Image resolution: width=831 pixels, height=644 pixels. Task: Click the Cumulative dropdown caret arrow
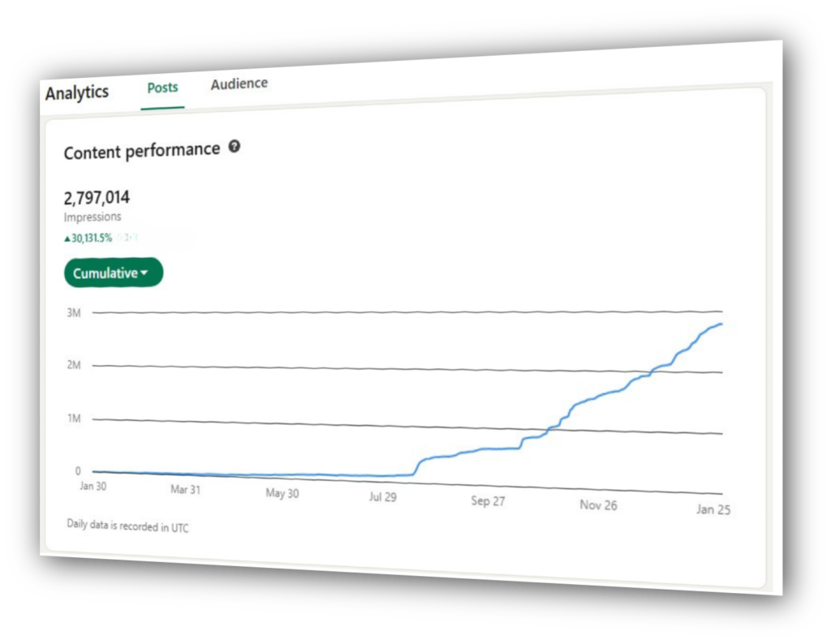[144, 273]
